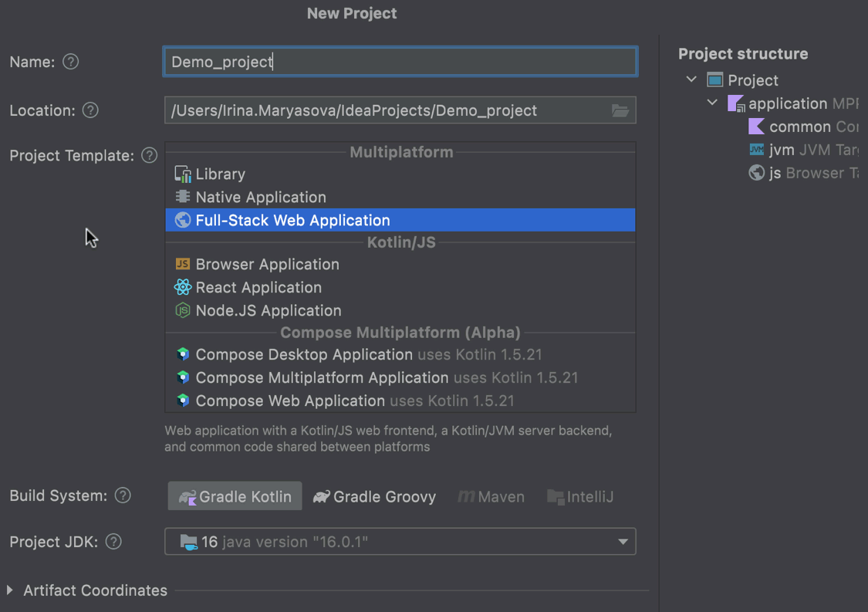The height and width of the screenshot is (612, 868).
Task: Click into the Name text field
Action: 400,62
